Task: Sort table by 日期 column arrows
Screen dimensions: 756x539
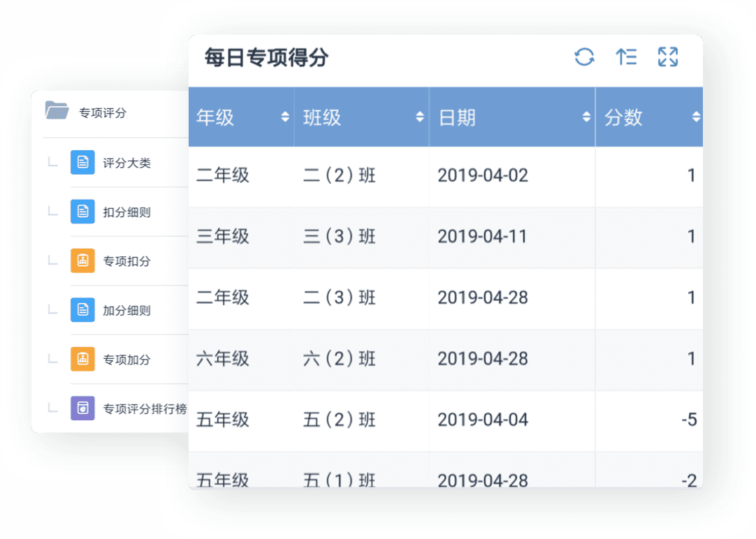Action: click(586, 117)
